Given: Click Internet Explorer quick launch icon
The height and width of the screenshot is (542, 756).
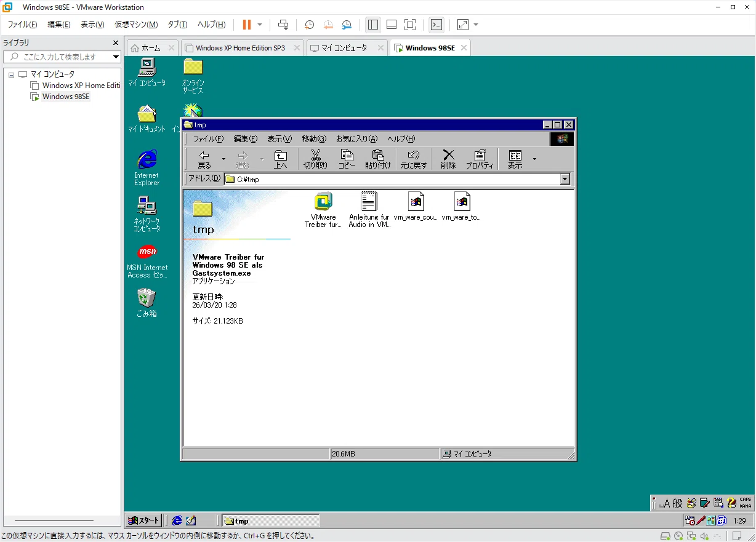Looking at the screenshot, I should coord(177,520).
